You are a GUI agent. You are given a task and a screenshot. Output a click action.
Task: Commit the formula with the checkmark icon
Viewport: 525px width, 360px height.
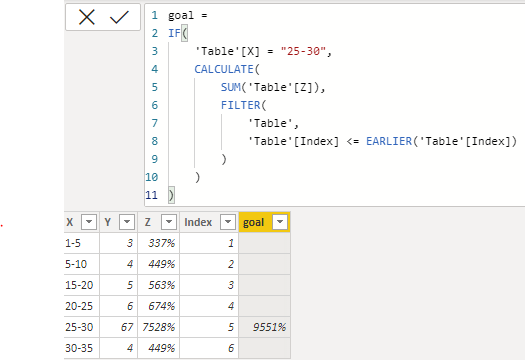pyautogui.click(x=119, y=17)
